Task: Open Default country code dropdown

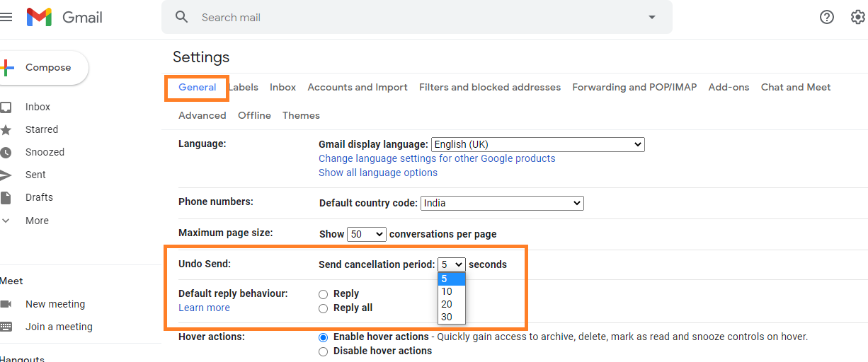Action: [x=502, y=203]
